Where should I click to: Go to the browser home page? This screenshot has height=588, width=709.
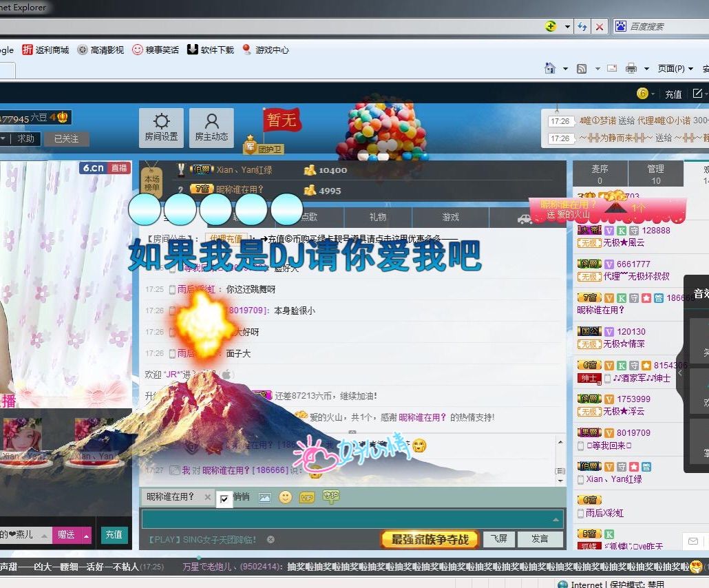(x=550, y=68)
